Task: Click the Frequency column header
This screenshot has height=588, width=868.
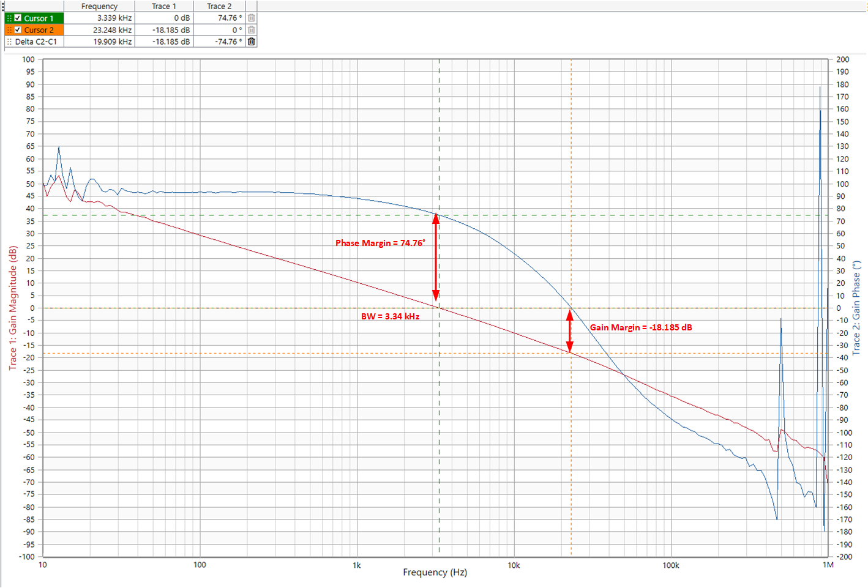Action: [x=99, y=6]
